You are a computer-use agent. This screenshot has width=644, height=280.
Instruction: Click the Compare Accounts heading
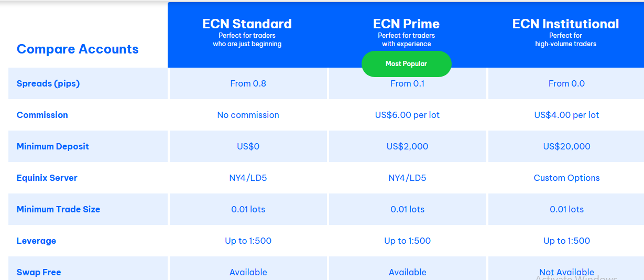(78, 49)
